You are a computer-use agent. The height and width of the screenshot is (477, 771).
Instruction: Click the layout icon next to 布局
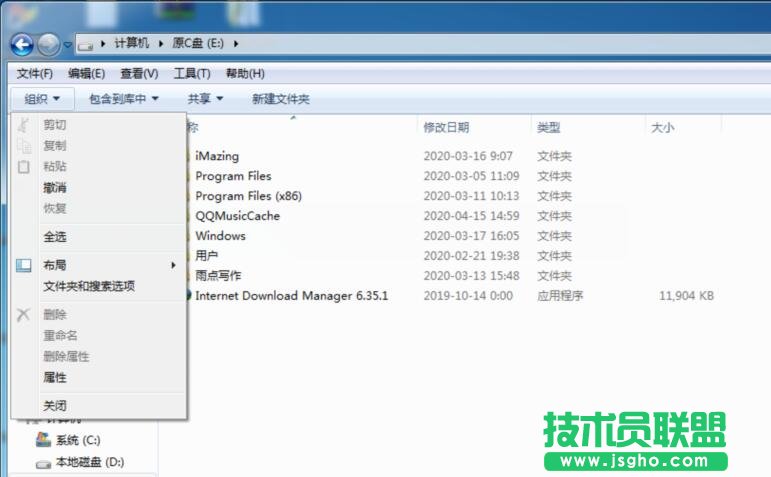[24, 266]
